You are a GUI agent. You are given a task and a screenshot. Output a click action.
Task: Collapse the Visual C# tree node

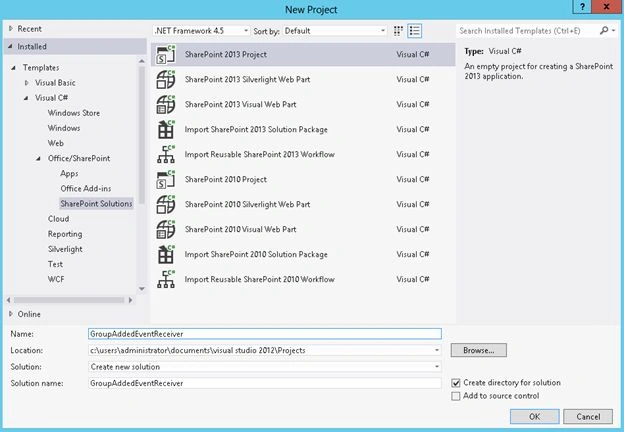click(26, 98)
